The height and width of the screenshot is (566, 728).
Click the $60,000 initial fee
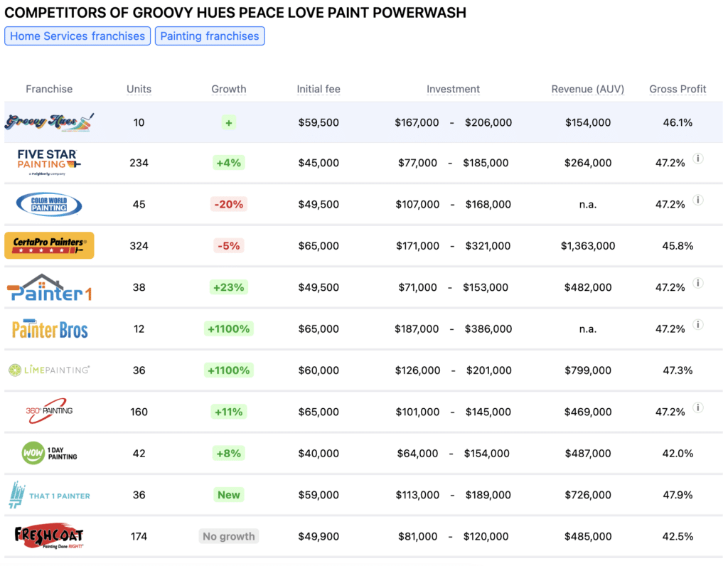click(318, 370)
